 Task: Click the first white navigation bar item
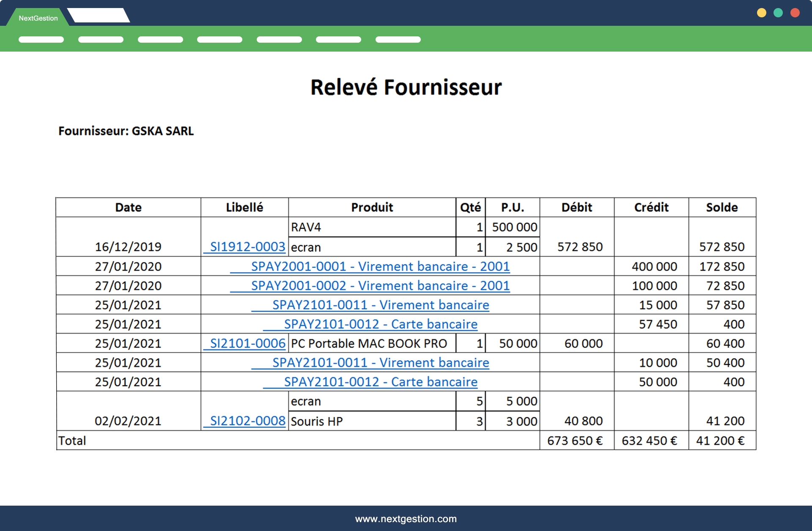(41, 39)
